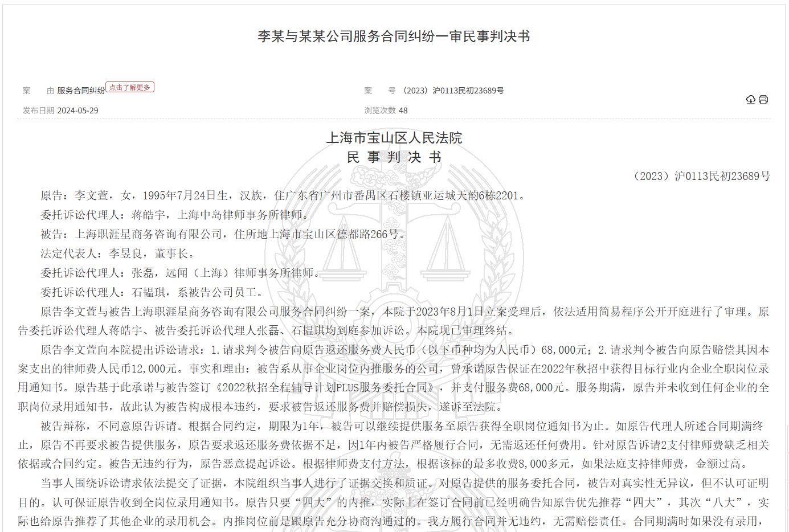Click the paragraph beginning 原告李文萱向本院提出诉讼请求
This screenshot has height=532, width=789.
[394, 378]
